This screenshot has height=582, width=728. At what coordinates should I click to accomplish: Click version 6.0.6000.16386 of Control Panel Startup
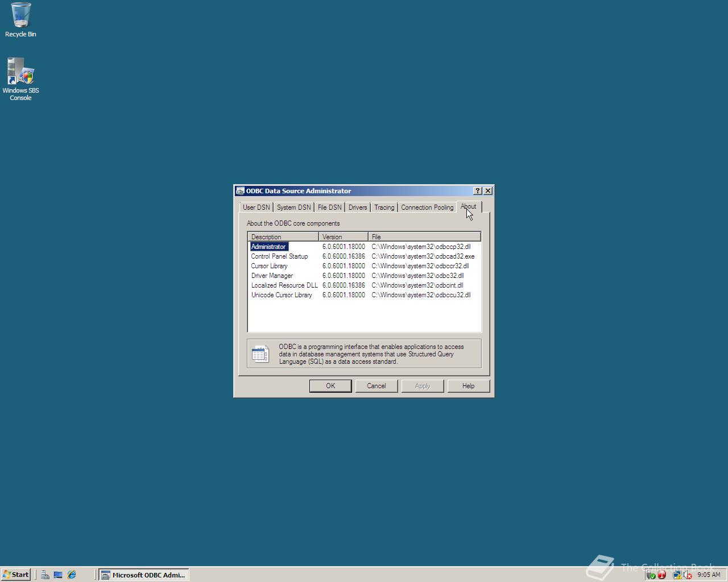coord(344,256)
